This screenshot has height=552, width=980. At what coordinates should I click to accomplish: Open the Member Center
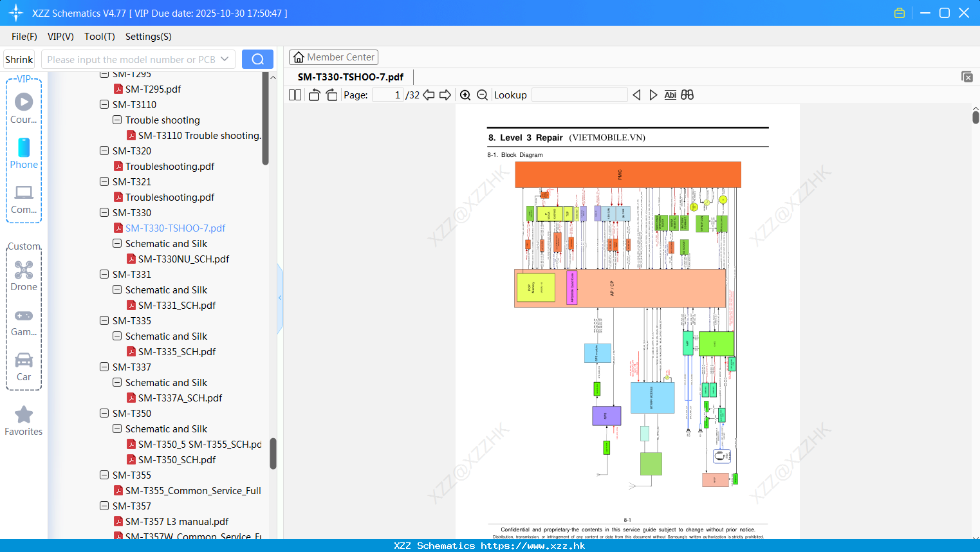333,57
